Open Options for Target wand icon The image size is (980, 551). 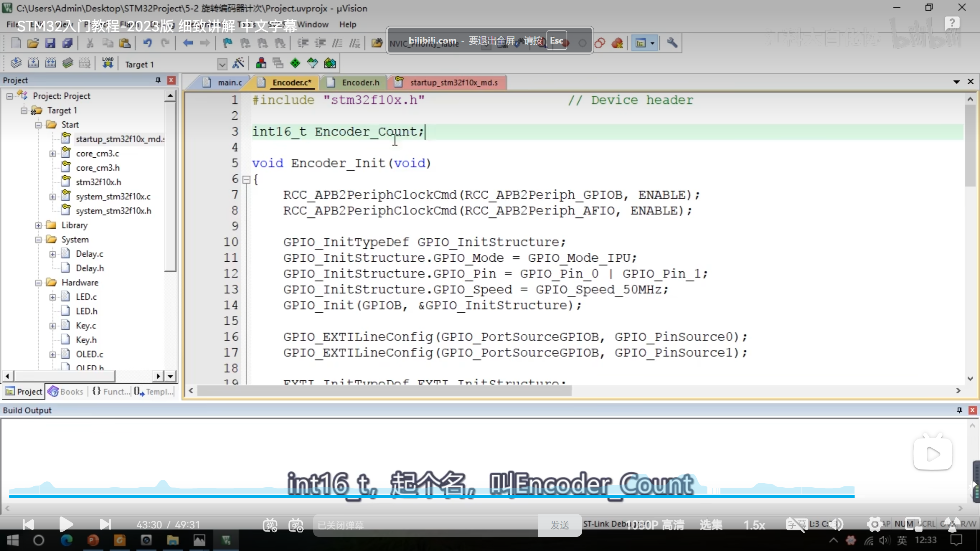tap(238, 63)
